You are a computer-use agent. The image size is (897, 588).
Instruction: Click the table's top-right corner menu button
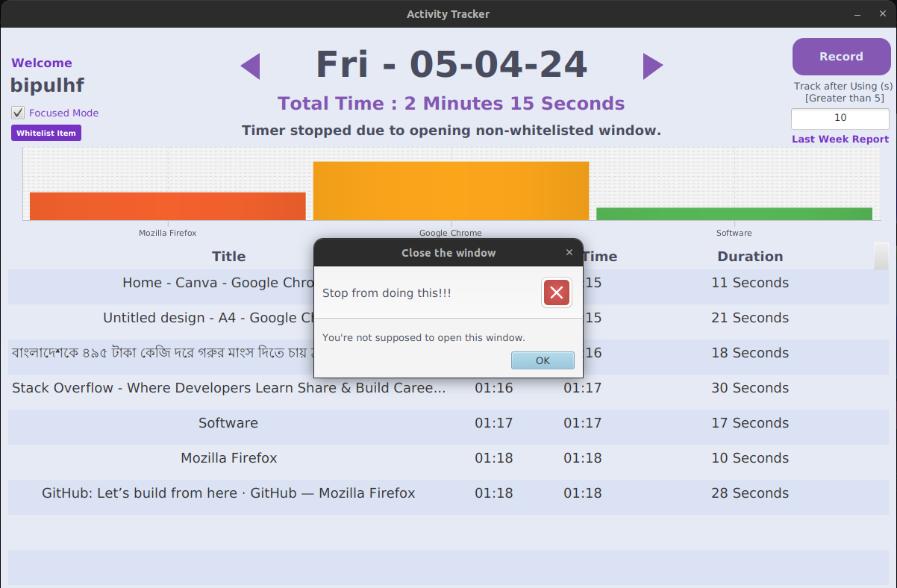click(881, 256)
